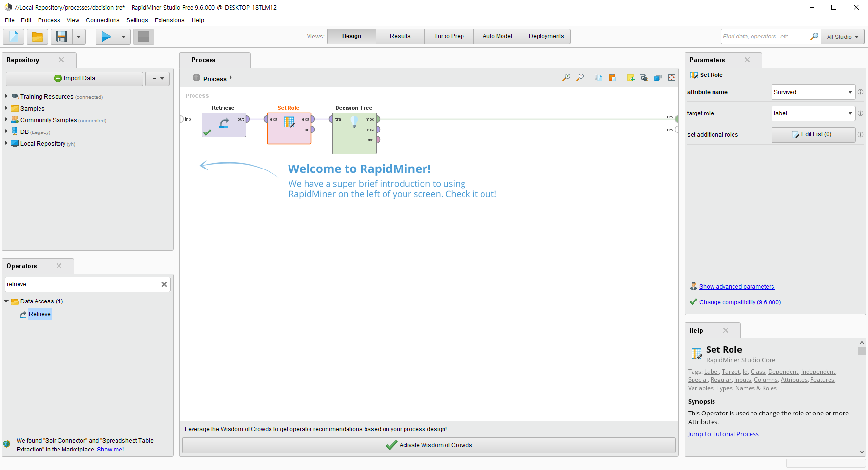Switch to the Deployments view
Screen dimensions: 868x470
546,36
